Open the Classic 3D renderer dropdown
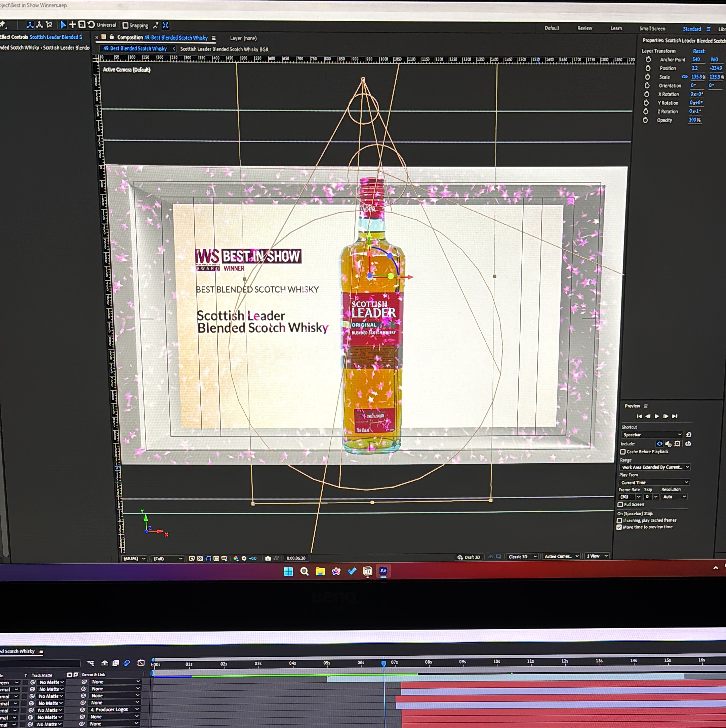The width and height of the screenshot is (726, 728). (522, 557)
